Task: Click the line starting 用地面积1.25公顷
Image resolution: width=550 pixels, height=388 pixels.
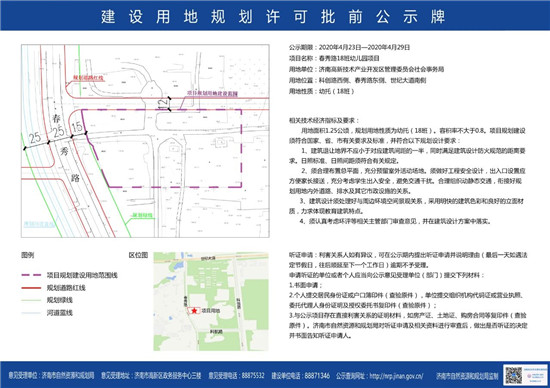Action: tap(413, 131)
